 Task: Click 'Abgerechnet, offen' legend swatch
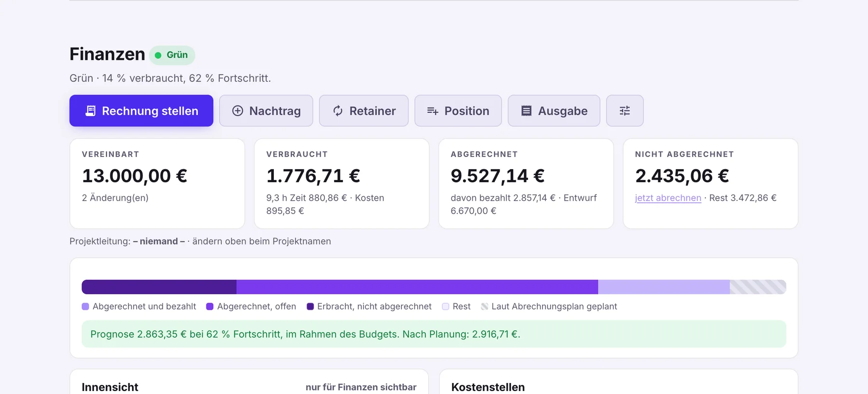pos(210,307)
